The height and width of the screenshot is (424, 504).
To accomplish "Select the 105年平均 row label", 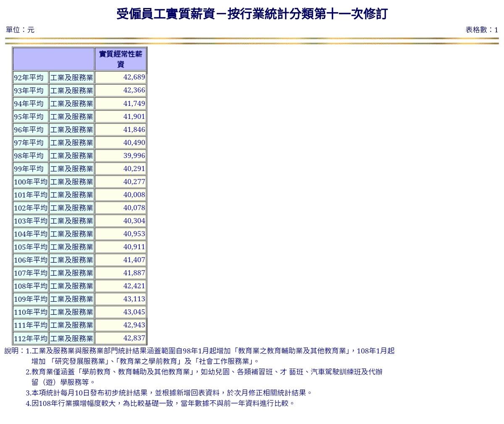I will coord(30,247).
